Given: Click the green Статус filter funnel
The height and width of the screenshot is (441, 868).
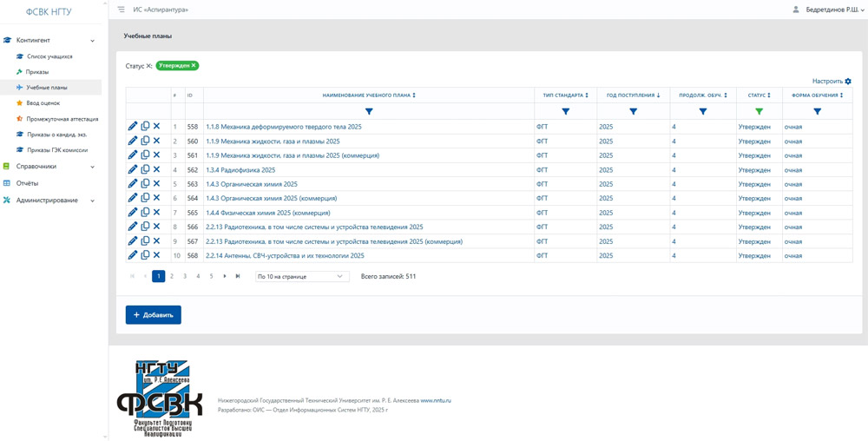Looking at the screenshot, I should (x=759, y=112).
